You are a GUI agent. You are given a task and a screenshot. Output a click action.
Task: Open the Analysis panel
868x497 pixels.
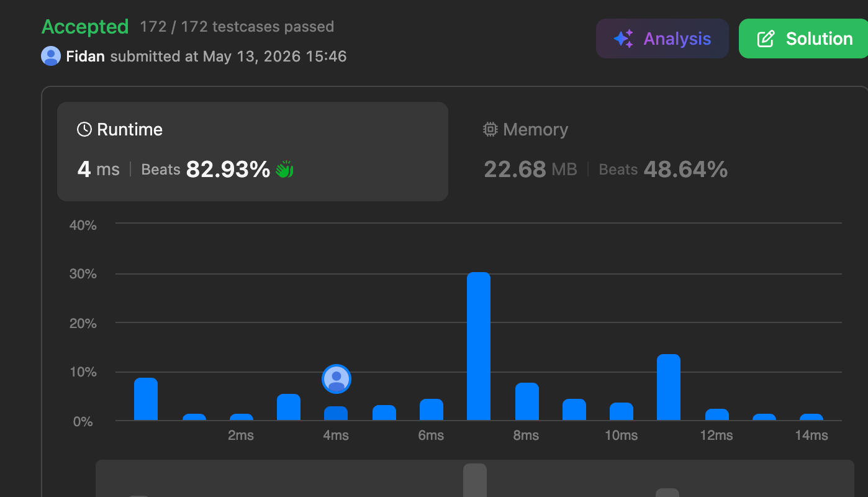point(662,39)
